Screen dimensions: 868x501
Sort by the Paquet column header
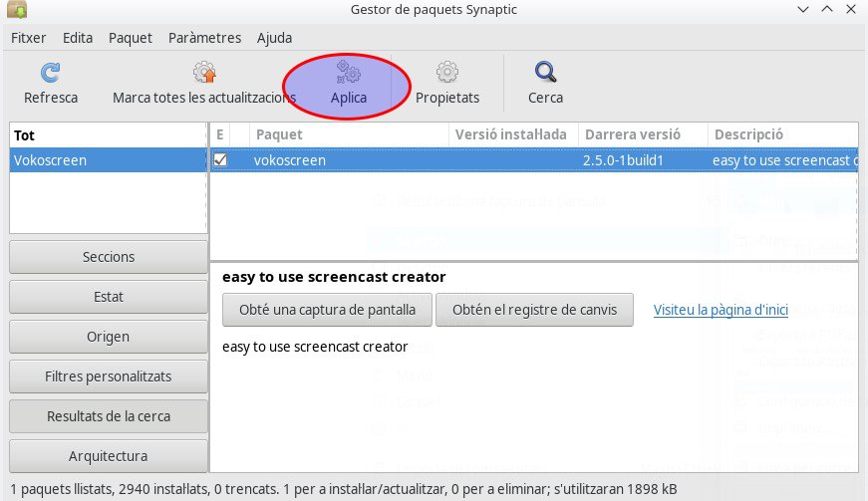349,134
